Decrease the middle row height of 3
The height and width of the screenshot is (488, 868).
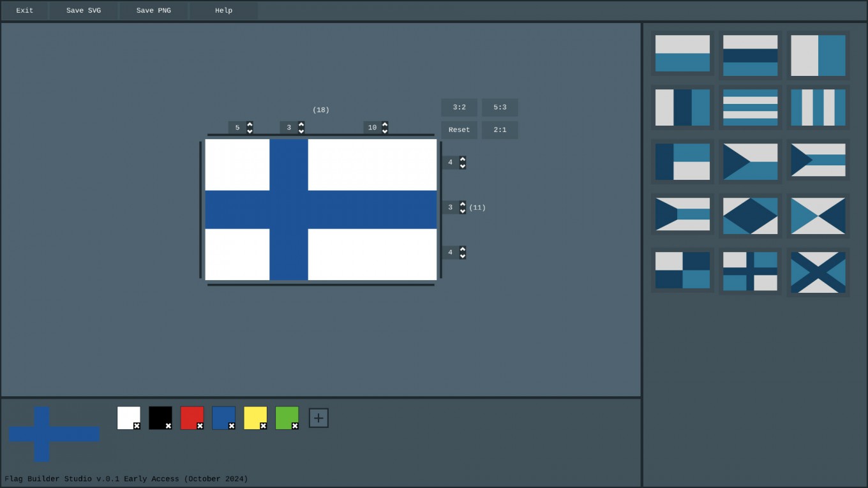tap(463, 211)
